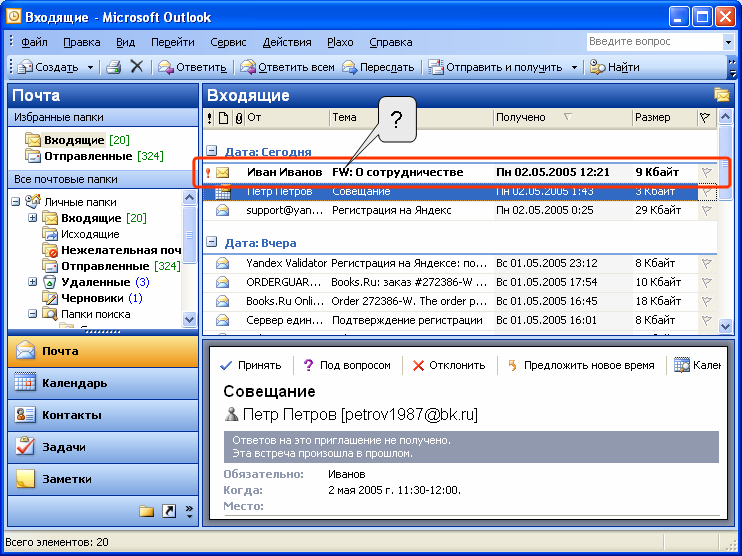Open the Configure buttons chevron in navigation pane
The image size is (742, 556).
point(189,511)
